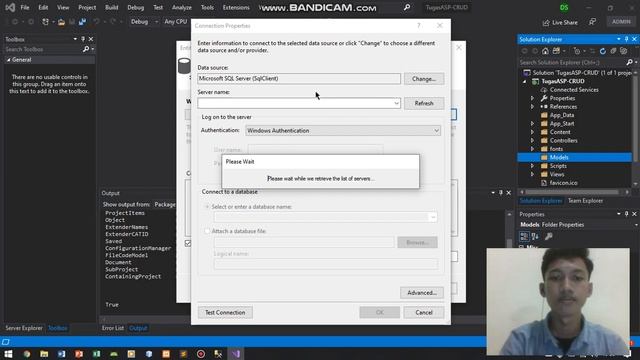Viewport: 640px width, 360px height.
Task: Pin the Solution Explorer panel
Action: point(627,39)
